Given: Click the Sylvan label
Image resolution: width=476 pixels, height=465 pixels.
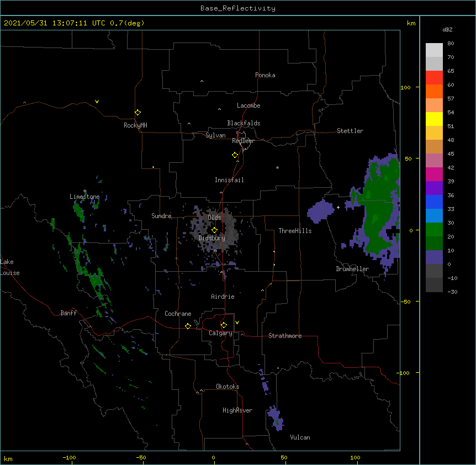Looking at the screenshot, I should tap(215, 135).
